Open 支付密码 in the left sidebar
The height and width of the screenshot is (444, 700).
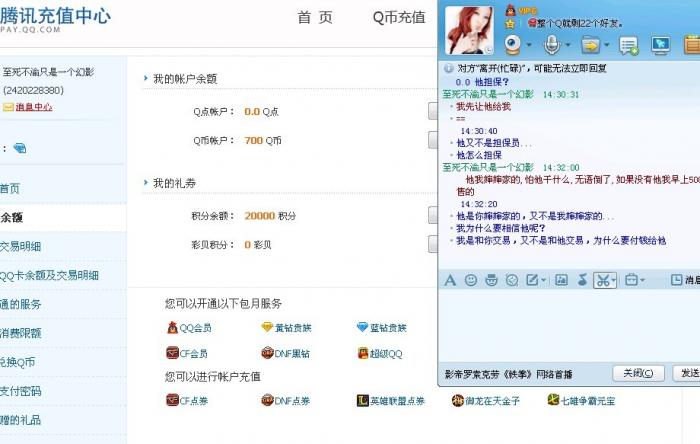tap(21, 391)
